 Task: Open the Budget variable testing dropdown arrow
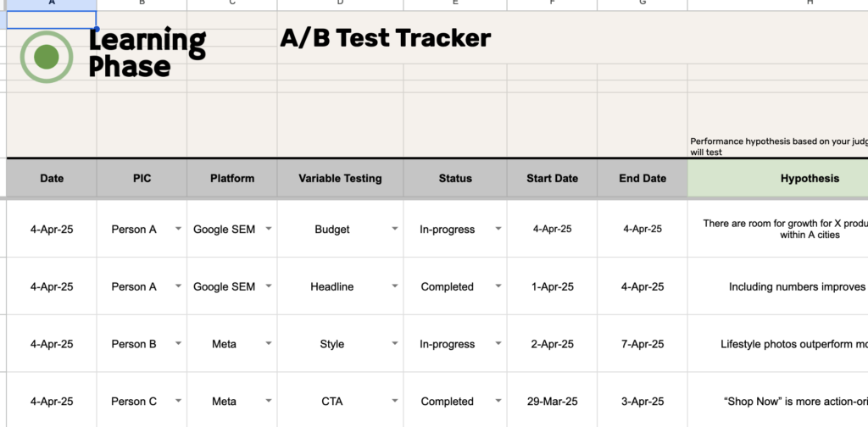click(x=395, y=229)
